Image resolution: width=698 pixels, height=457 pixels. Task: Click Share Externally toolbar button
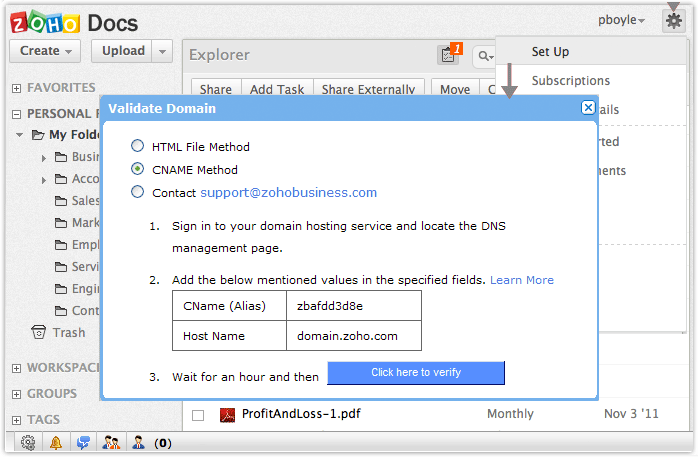pyautogui.click(x=369, y=88)
